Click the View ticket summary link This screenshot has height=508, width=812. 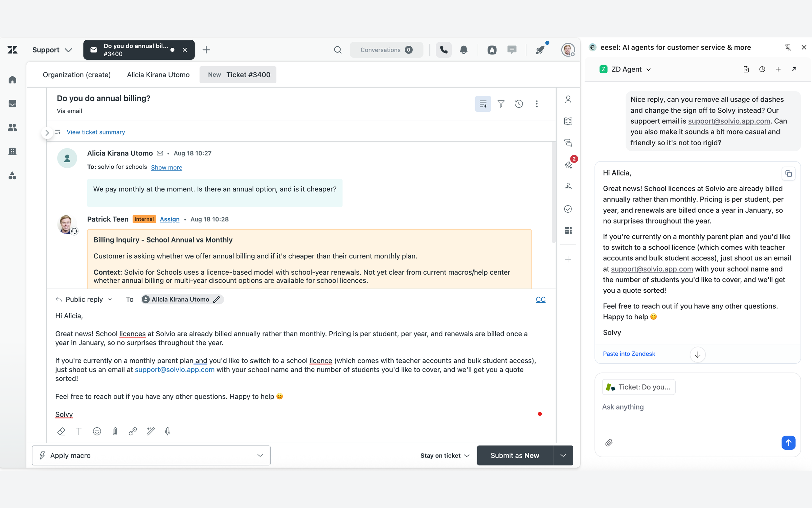96,132
